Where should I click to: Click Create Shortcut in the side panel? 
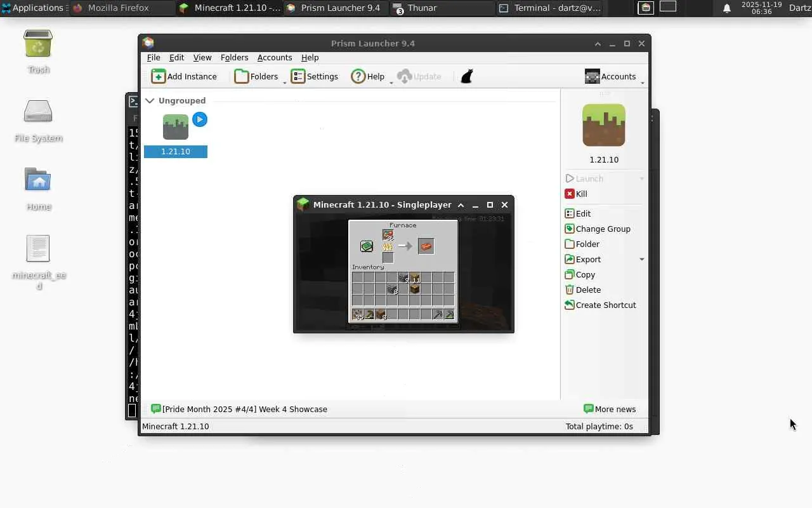[x=600, y=305]
